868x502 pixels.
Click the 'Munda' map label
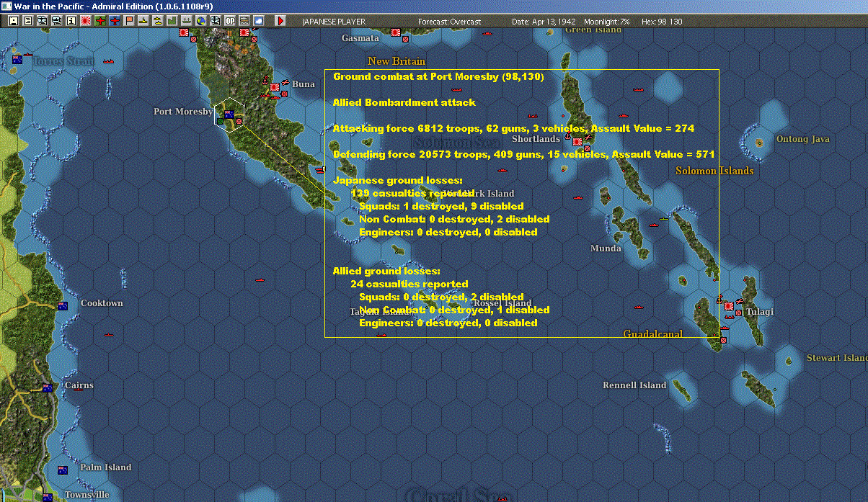tap(606, 248)
